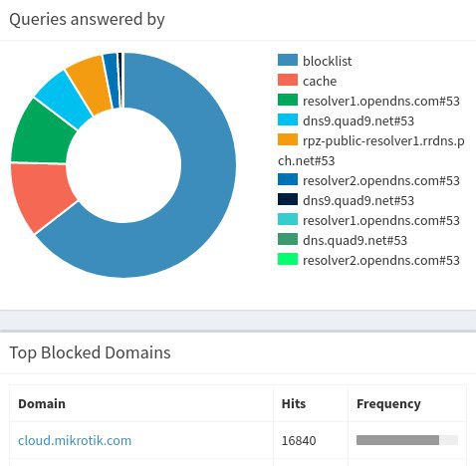Click the Frequency column header
476x466 pixels.
(388, 404)
